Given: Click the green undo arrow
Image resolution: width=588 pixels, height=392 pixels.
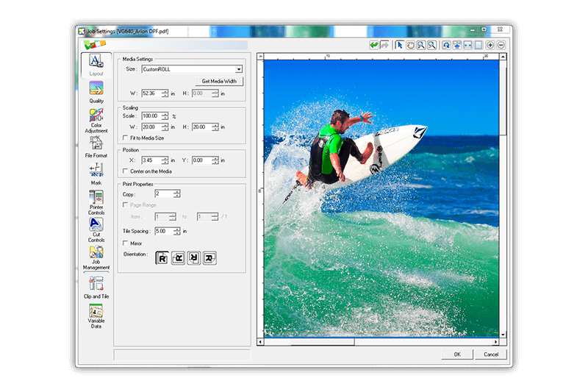Looking at the screenshot, I should coord(373,45).
